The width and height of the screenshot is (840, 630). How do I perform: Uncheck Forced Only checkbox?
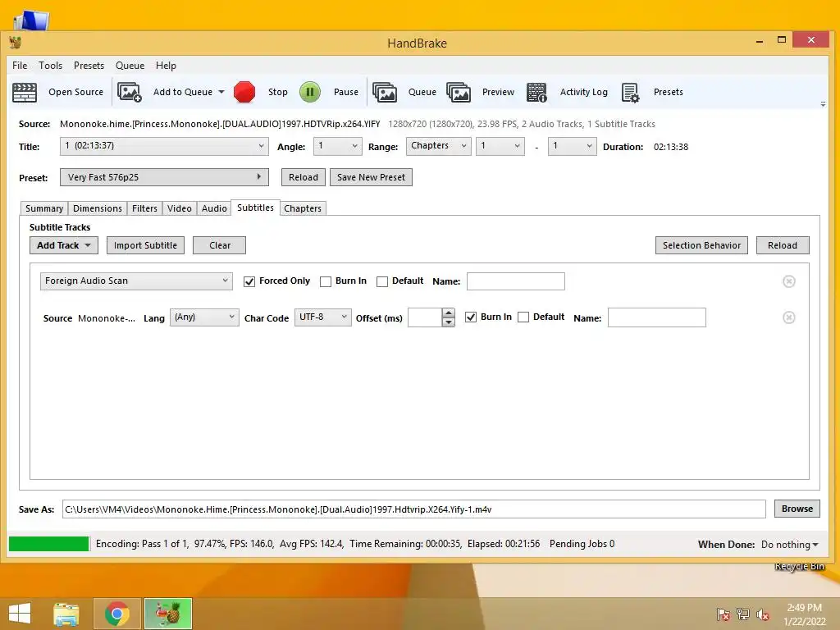pyautogui.click(x=249, y=282)
